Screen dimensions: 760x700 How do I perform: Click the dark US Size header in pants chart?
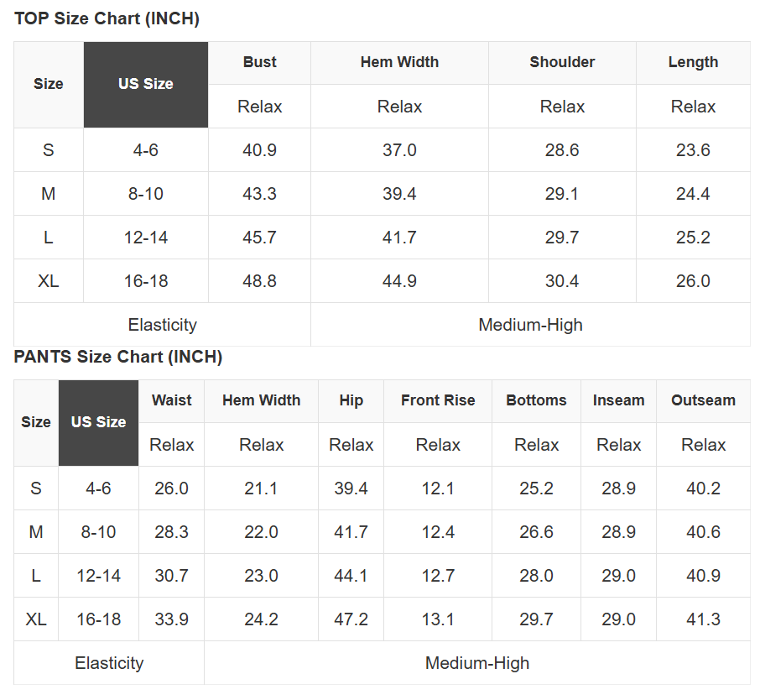[98, 422]
